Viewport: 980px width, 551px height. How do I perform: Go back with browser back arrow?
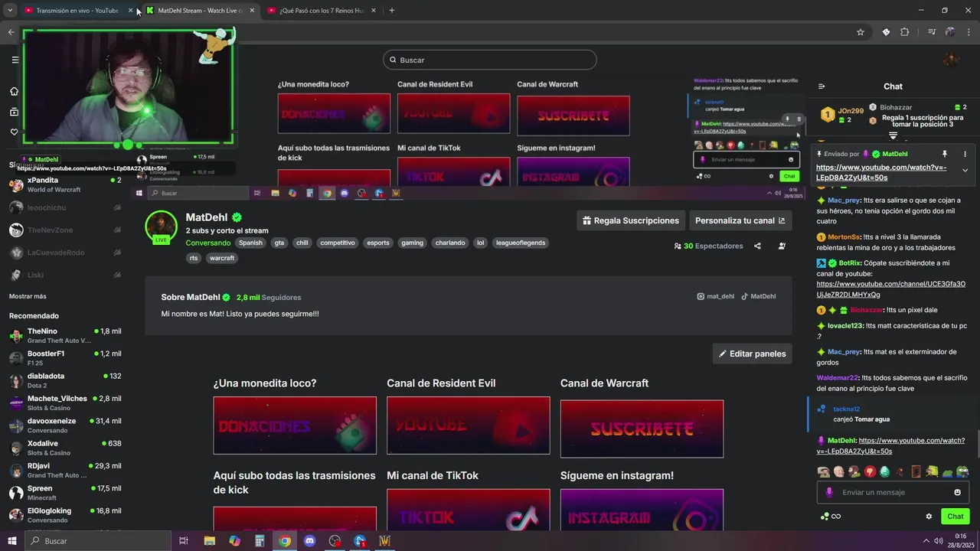[x=11, y=32]
